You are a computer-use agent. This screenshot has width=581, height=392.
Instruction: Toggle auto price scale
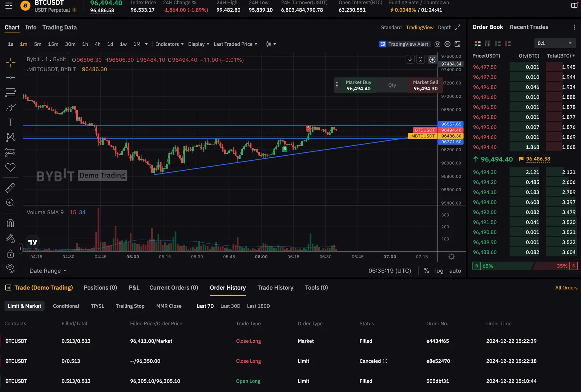coord(455,271)
